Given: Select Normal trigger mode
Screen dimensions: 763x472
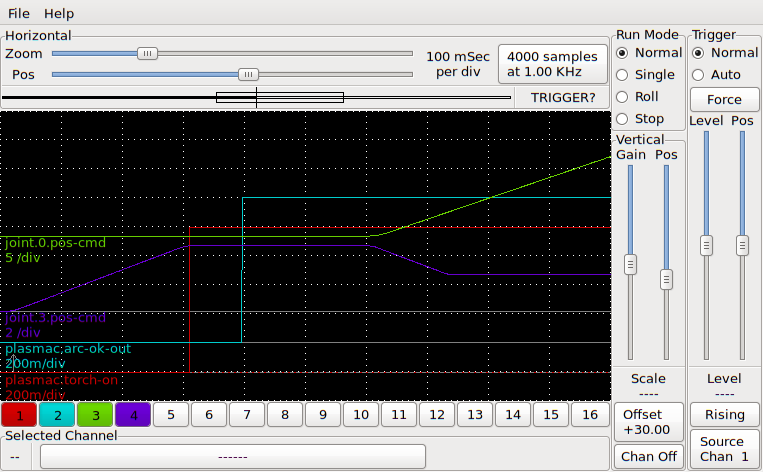Looking at the screenshot, I should click(x=725, y=53).
